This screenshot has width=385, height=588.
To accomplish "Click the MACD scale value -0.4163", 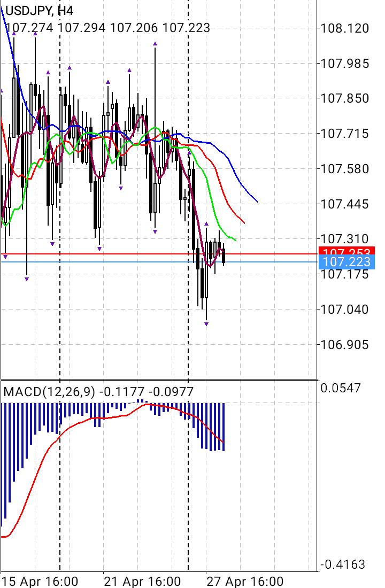I will [342, 564].
